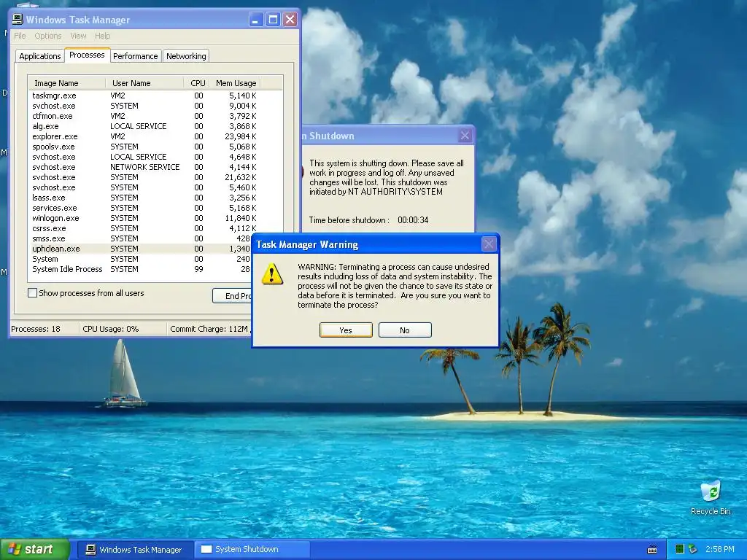This screenshot has height=560, width=747.
Task: Sort processes by Image Name column
Action: [x=66, y=83]
